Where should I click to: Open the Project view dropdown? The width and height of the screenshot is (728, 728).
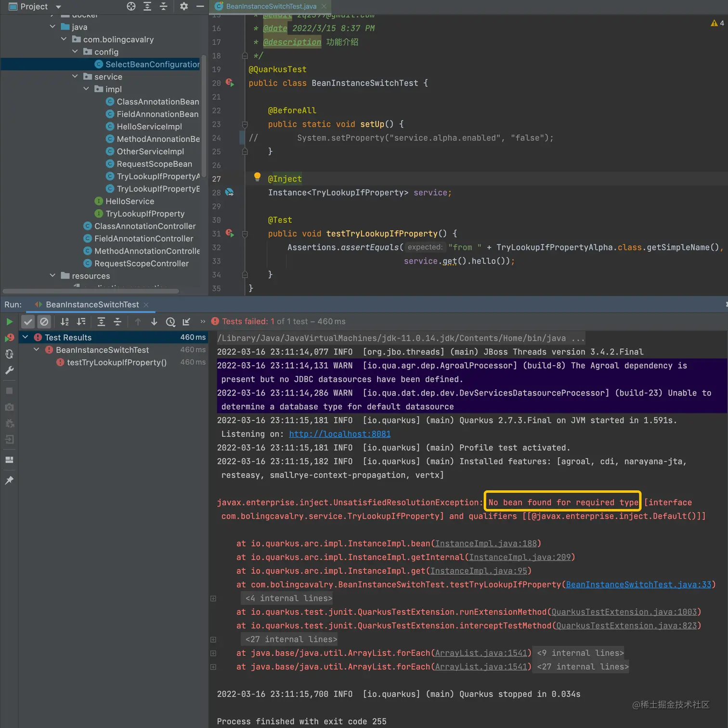[x=58, y=7]
